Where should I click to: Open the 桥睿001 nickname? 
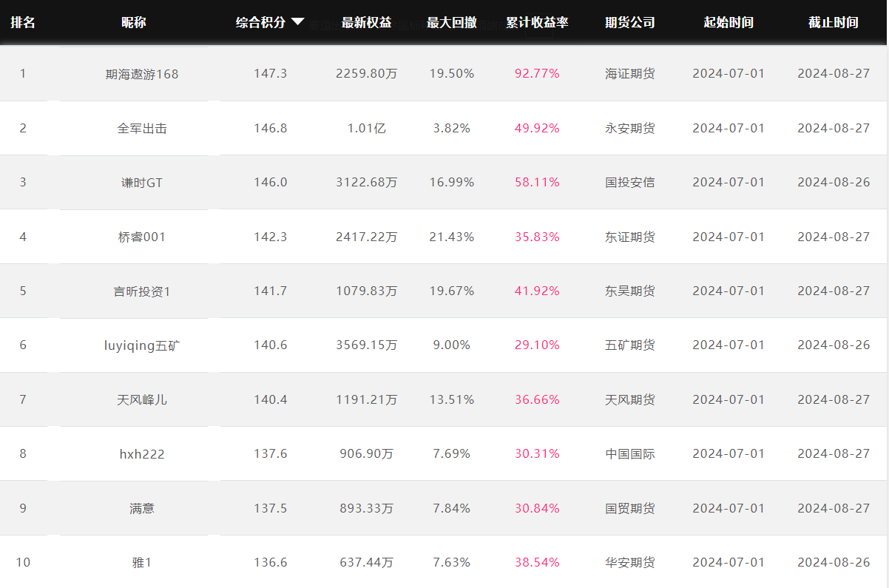142,237
